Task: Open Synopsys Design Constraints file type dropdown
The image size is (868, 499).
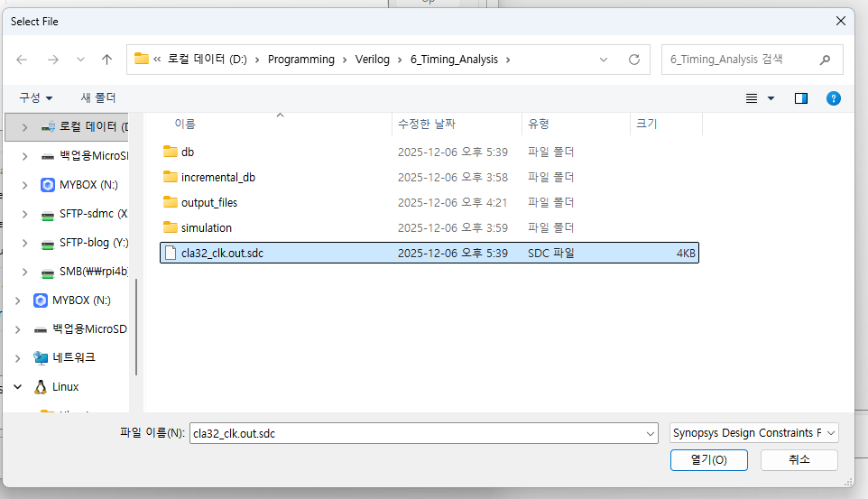Action: coord(754,432)
